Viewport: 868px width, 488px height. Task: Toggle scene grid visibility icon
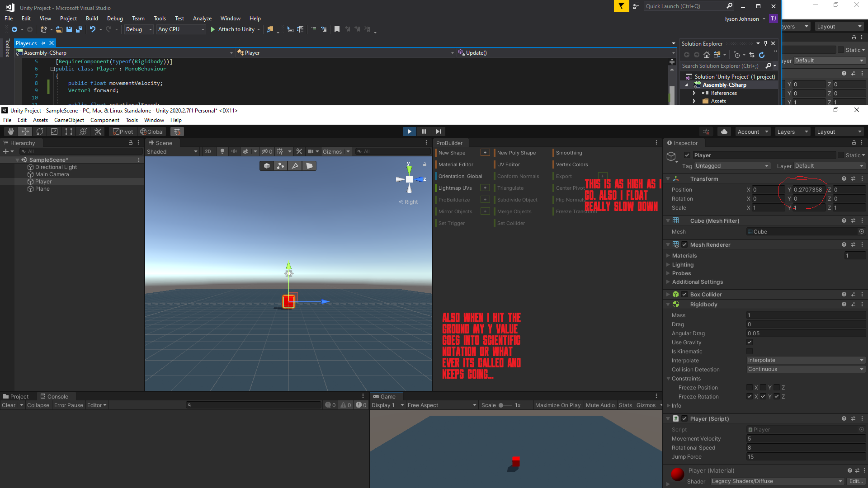280,151
